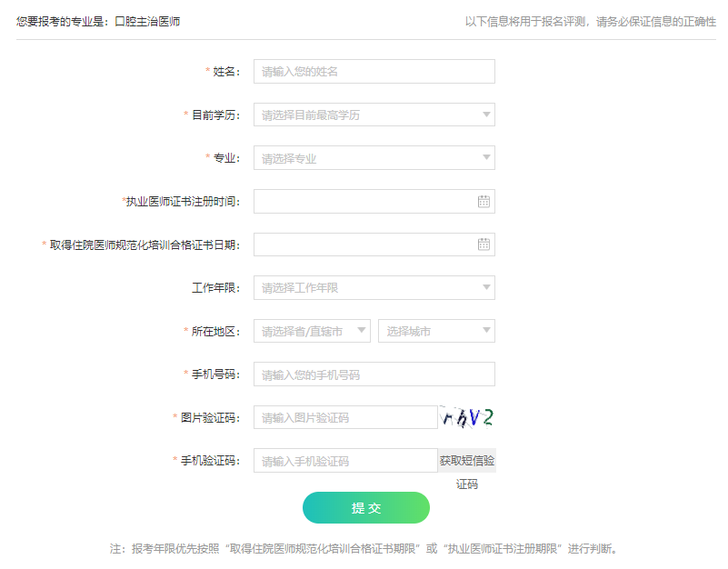Click inside the 姓名 input field
The width and height of the screenshot is (728, 569).
(x=373, y=72)
